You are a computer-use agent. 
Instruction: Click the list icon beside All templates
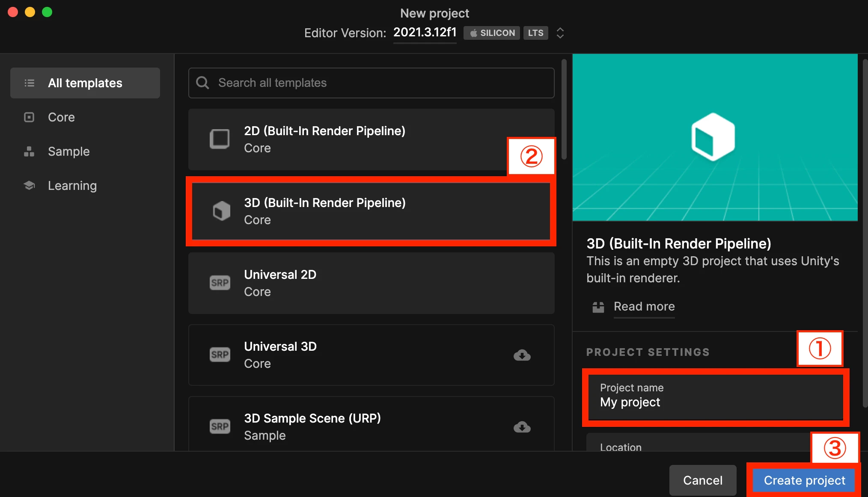29,83
